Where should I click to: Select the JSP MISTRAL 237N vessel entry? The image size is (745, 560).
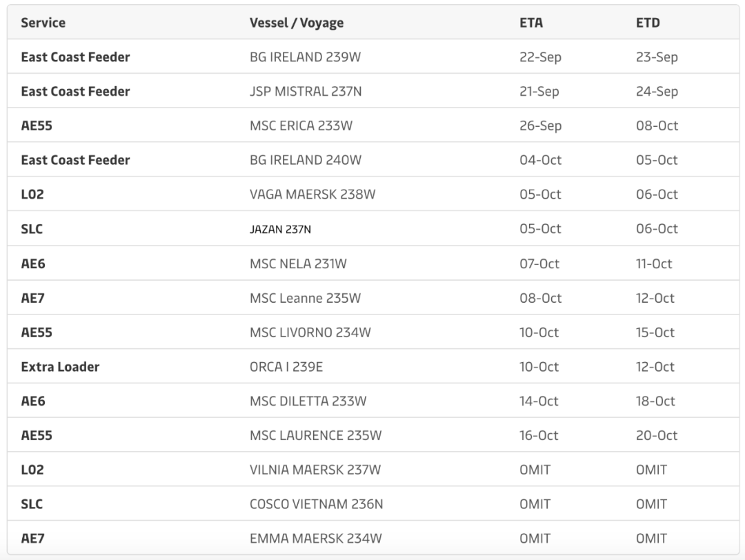tap(305, 92)
